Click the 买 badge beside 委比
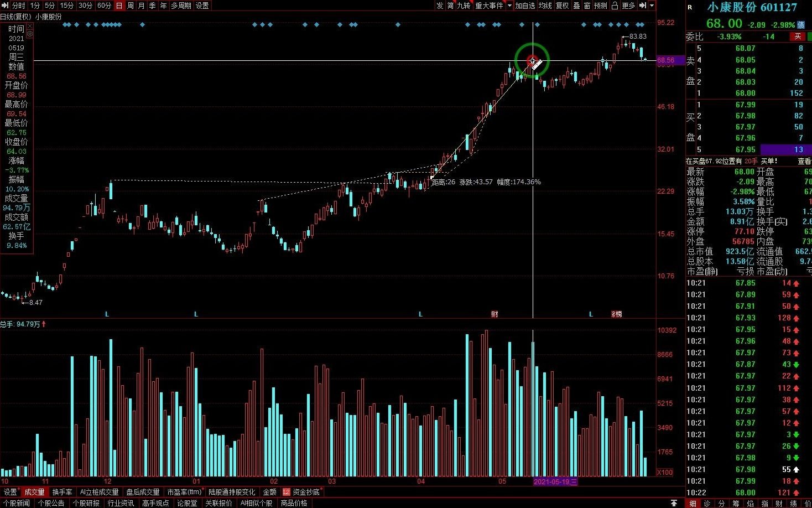 tap(798, 37)
